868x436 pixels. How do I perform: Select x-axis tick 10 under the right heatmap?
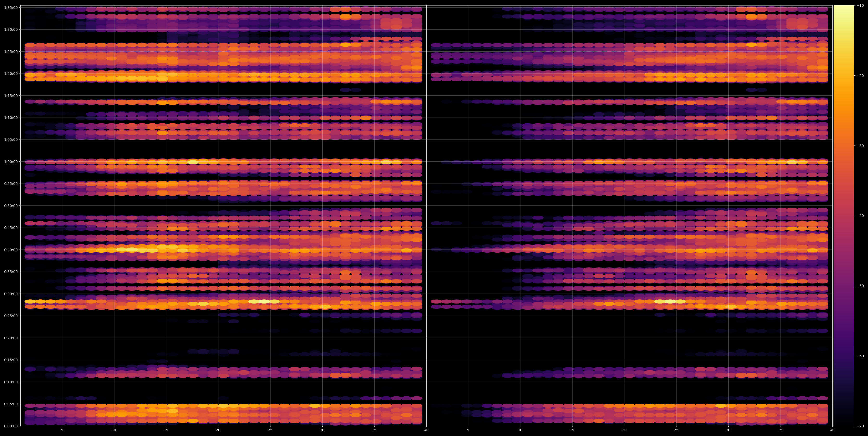[520, 430]
